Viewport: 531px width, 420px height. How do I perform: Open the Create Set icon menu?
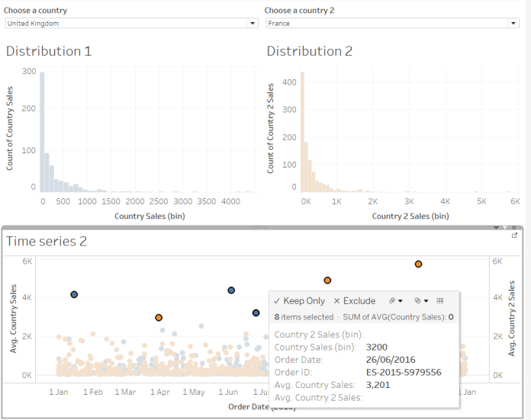pos(420,301)
